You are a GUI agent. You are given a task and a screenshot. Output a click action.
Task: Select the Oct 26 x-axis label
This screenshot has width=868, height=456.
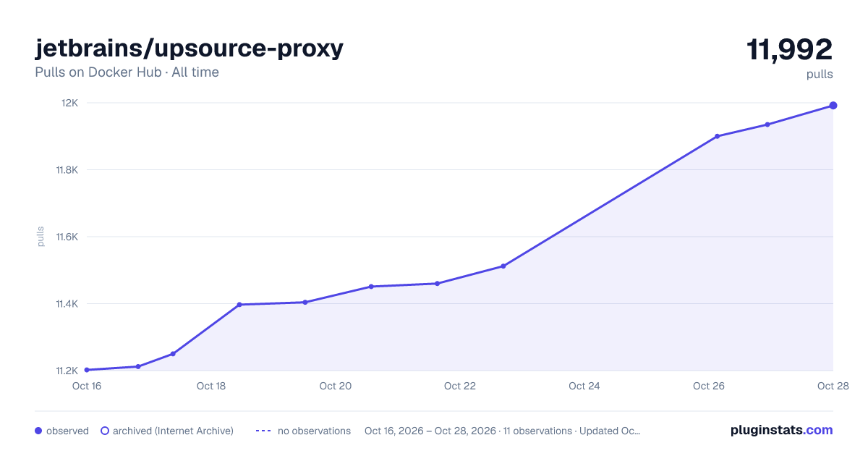coord(709,386)
